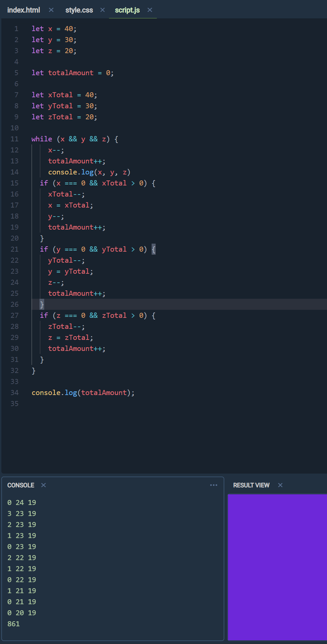Click the 'let z = 20;' line
This screenshot has height=644, width=327.
point(54,51)
